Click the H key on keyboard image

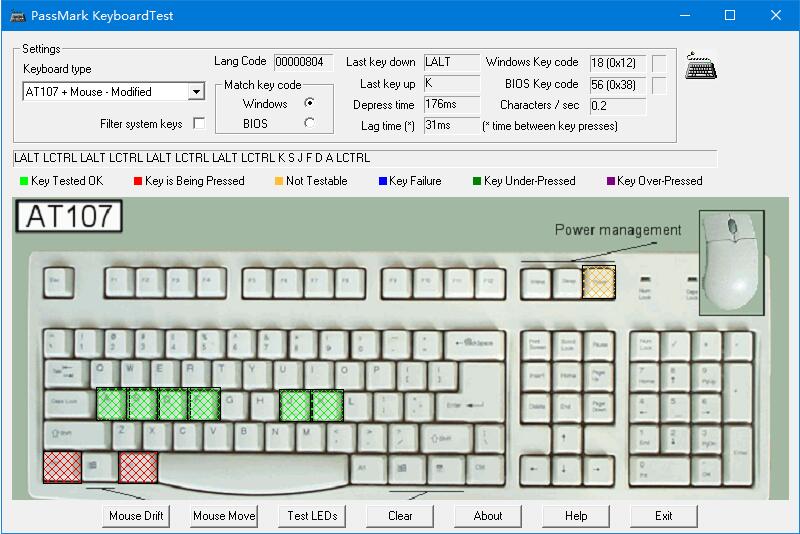pos(264,405)
